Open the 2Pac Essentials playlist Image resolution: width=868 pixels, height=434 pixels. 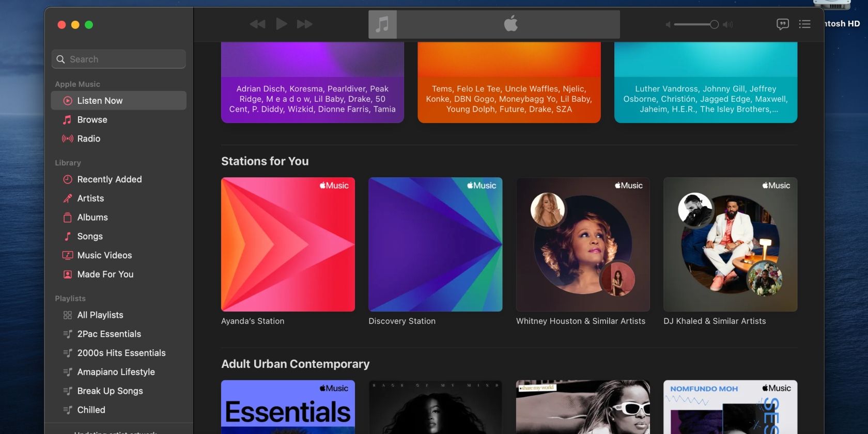click(x=119, y=334)
